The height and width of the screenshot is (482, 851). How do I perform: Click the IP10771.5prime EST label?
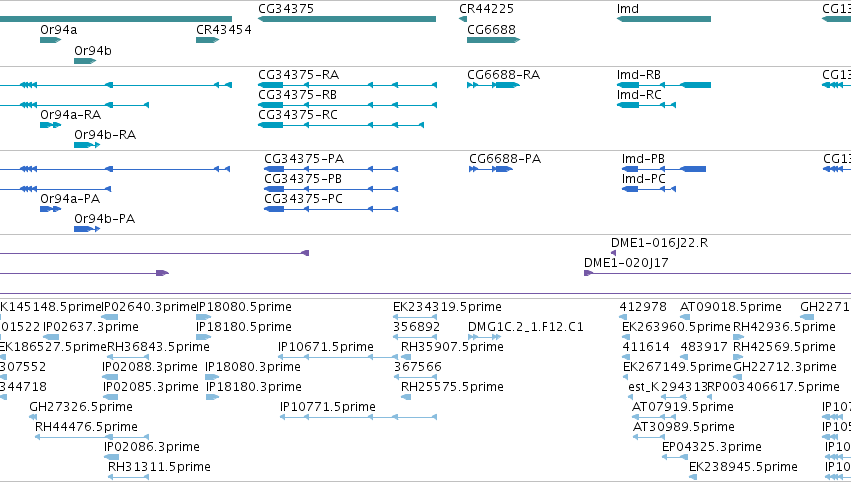tap(328, 408)
